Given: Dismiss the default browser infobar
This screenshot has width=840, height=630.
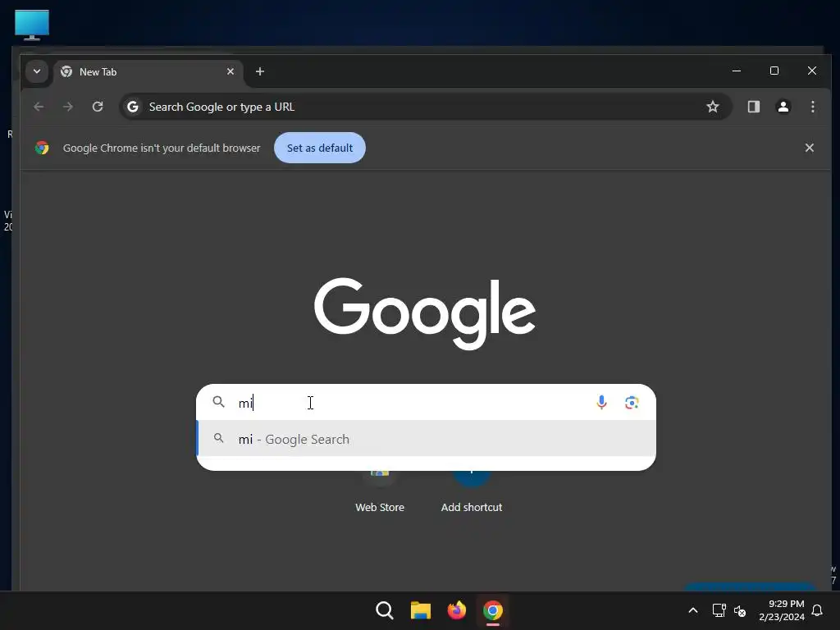Looking at the screenshot, I should coord(810,148).
